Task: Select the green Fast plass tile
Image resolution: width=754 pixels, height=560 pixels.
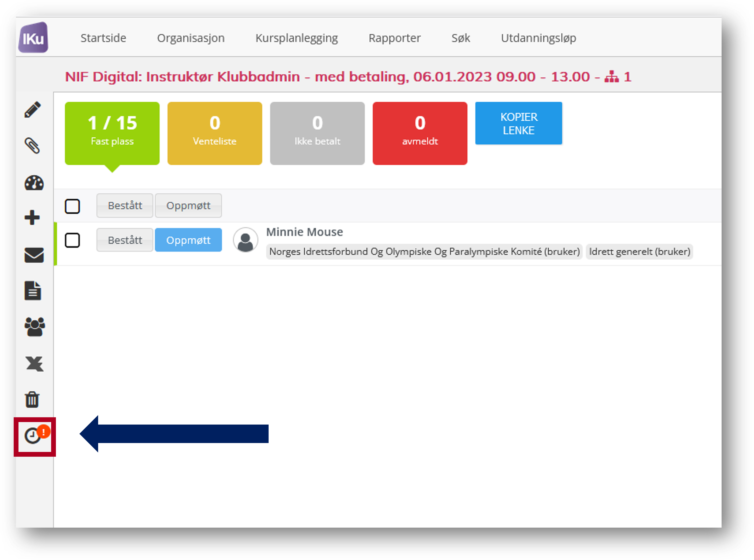Action: point(112,134)
